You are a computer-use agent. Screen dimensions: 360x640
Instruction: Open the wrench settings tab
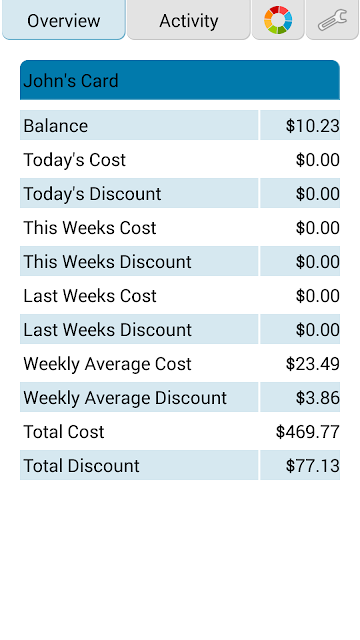click(332, 20)
